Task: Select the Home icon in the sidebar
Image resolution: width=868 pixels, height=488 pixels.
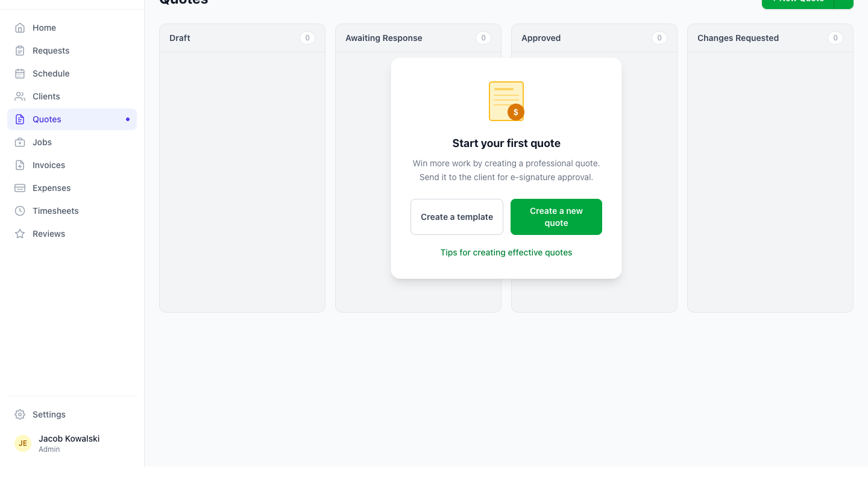Action: [x=20, y=28]
